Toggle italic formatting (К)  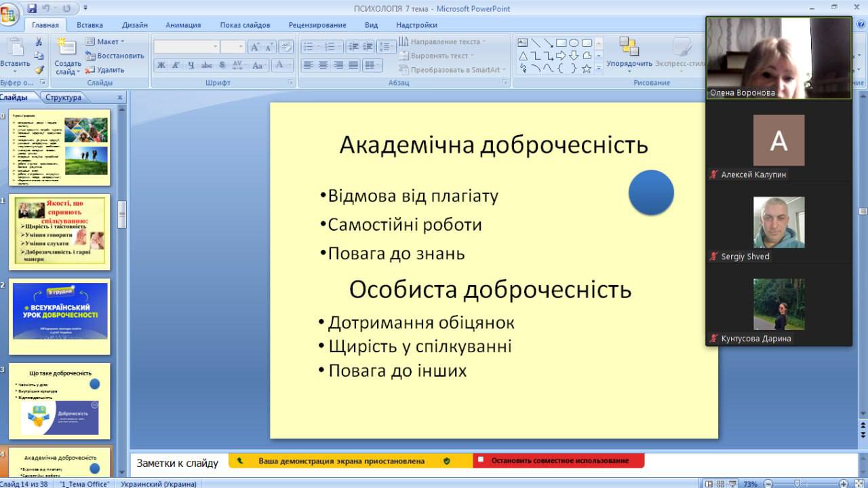pyautogui.click(x=176, y=65)
